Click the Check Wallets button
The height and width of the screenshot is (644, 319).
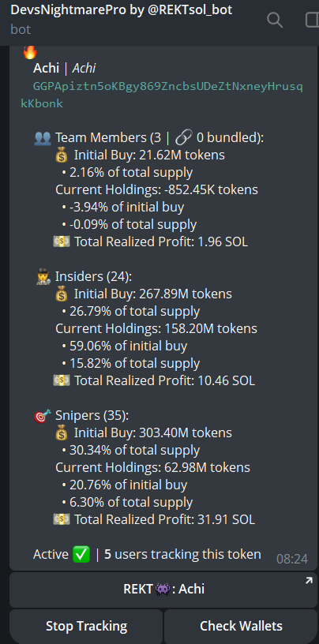tap(241, 627)
